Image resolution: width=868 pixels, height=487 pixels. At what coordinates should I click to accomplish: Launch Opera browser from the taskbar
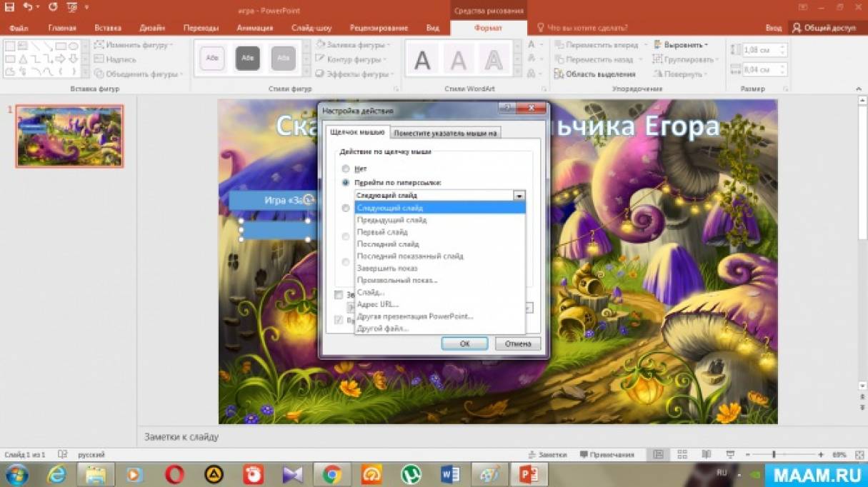pyautogui.click(x=174, y=474)
